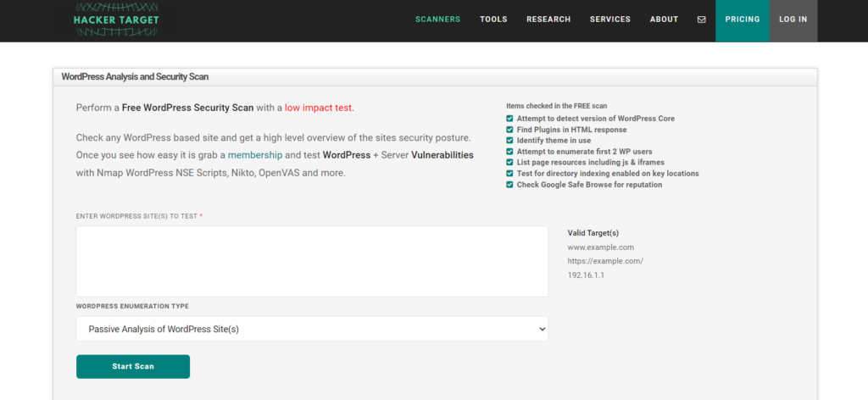868x400 pixels.
Task: Open the Research menu
Action: [x=548, y=19]
